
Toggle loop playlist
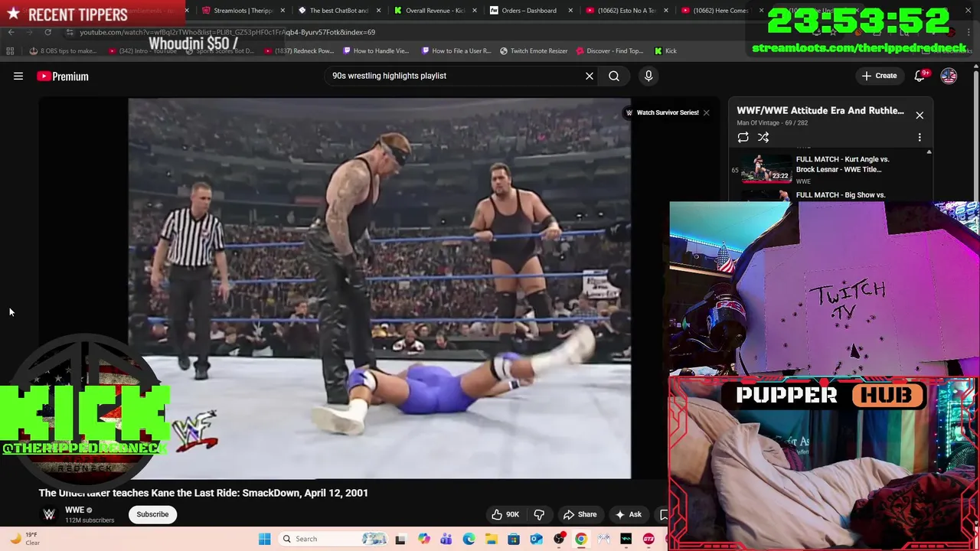(x=743, y=138)
